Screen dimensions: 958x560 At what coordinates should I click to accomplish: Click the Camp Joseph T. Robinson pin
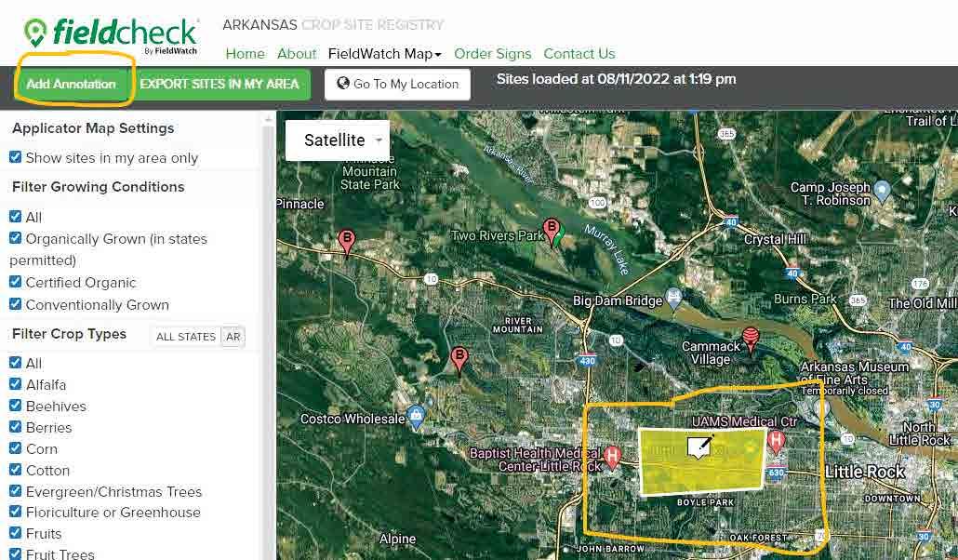(x=882, y=191)
